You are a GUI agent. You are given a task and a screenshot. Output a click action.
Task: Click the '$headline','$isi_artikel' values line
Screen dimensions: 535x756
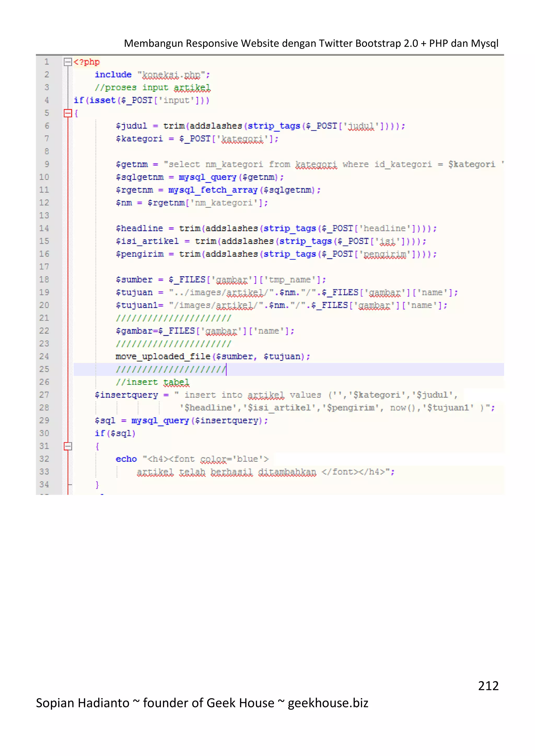pos(337,408)
